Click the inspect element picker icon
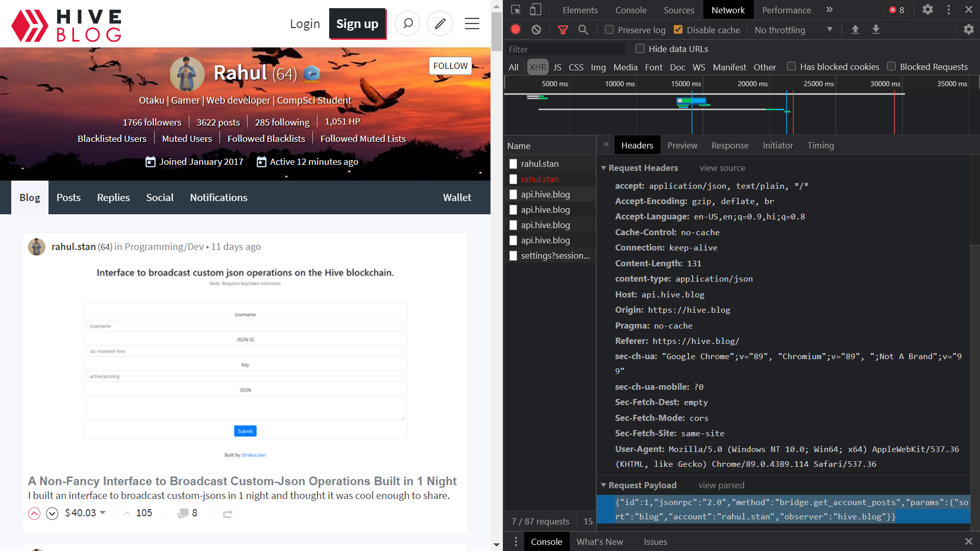Screen dimensions: 980x551 click(516, 10)
